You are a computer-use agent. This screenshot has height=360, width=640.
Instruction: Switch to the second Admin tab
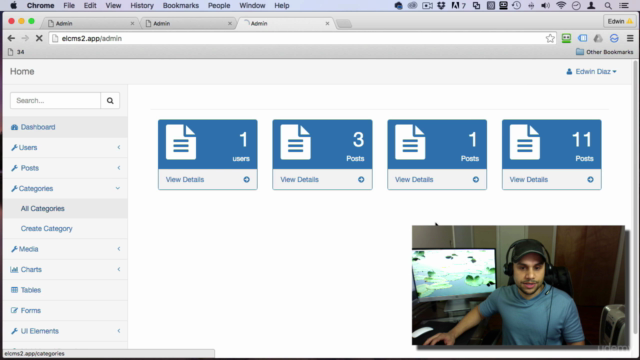pyautogui.click(x=188, y=23)
